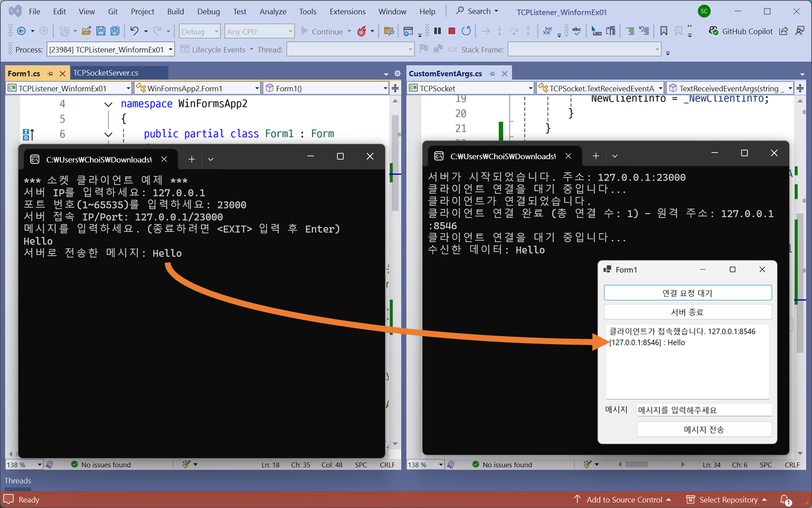Image resolution: width=812 pixels, height=508 pixels.
Task: Click the Save All icon
Action: 115,31
